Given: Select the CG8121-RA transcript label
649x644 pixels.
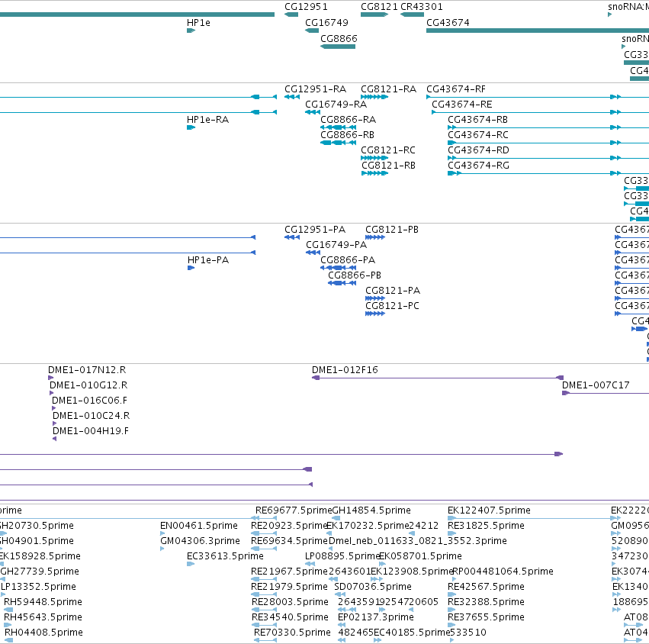Looking at the screenshot, I should (388, 89).
